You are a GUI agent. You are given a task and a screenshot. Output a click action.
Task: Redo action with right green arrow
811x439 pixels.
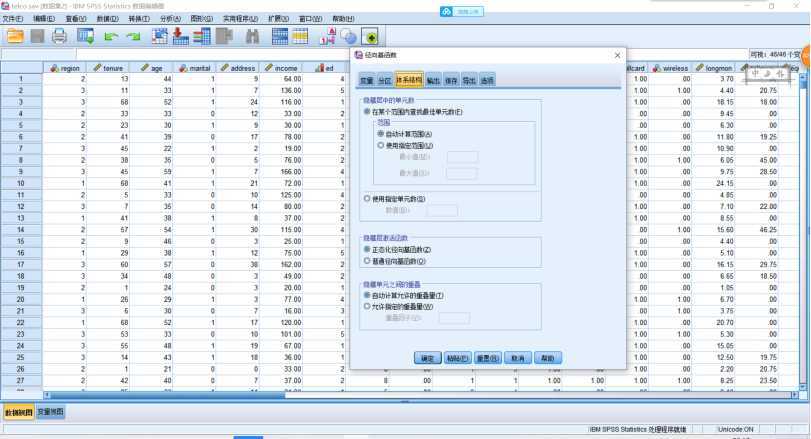(x=133, y=36)
